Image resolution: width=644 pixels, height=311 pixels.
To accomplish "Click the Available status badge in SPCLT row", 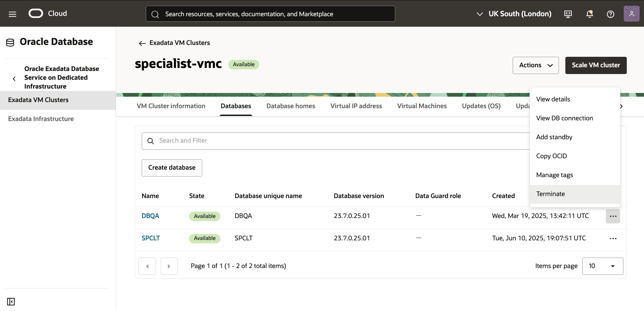I will point(205,238).
